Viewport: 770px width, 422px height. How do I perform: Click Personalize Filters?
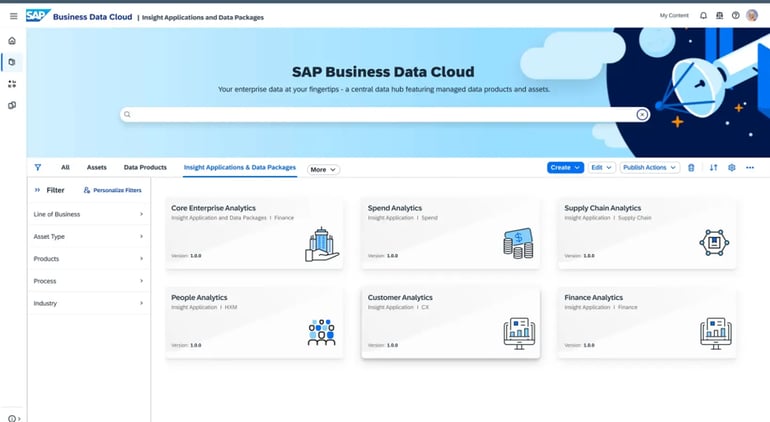pos(112,190)
